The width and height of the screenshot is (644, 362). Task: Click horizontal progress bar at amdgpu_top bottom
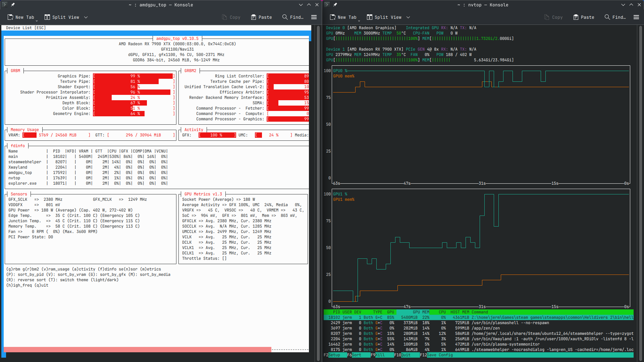pos(138,350)
